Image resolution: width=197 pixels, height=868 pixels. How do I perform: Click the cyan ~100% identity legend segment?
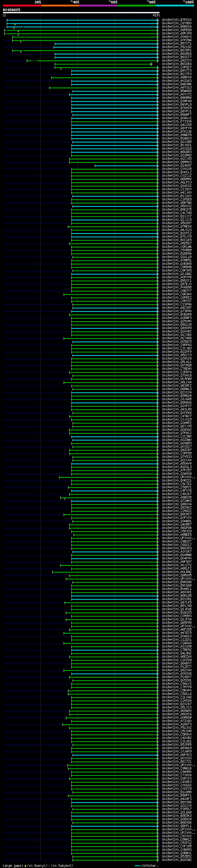(175, 6)
